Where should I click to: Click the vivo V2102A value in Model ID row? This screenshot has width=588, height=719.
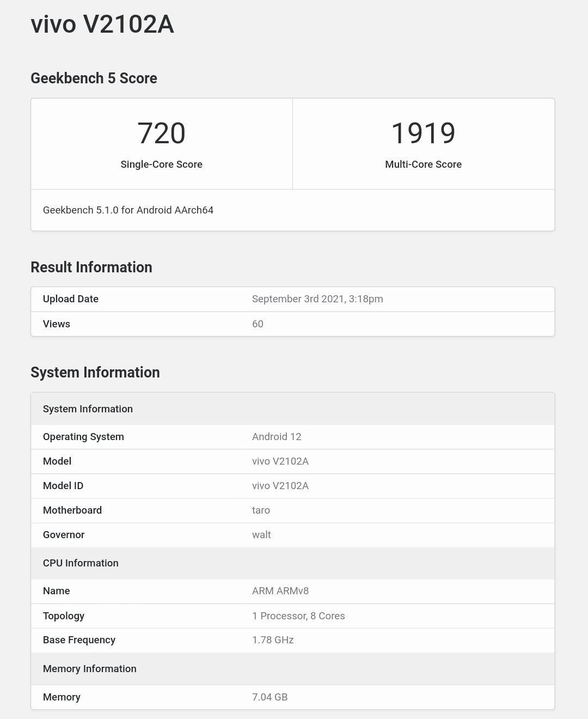[x=280, y=486]
